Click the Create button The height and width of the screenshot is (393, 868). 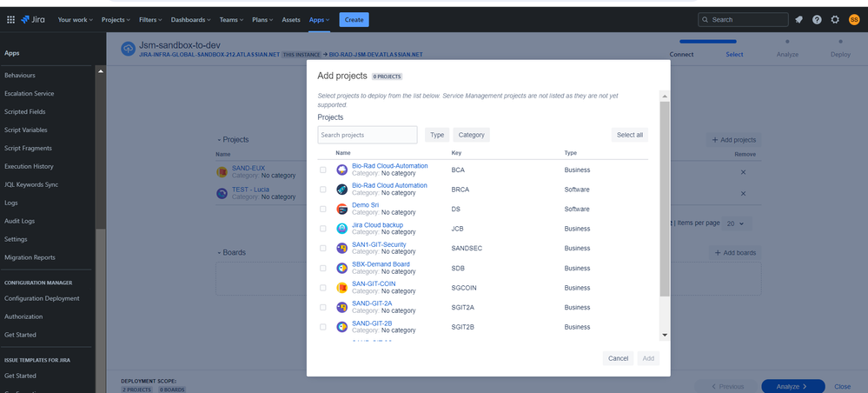click(354, 19)
